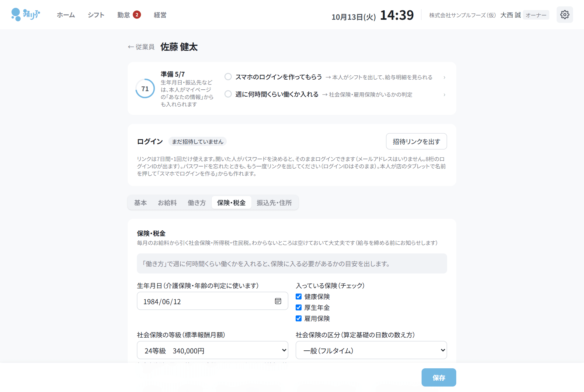The width and height of the screenshot is (584, 392).
Task: Open the シフト menu item
Action: (96, 15)
